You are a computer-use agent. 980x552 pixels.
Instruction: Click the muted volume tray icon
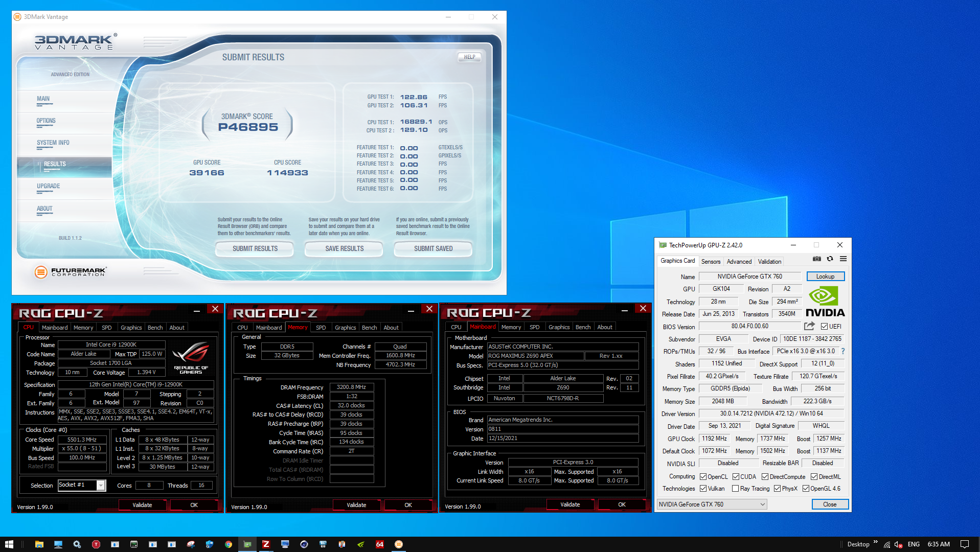tap(898, 544)
